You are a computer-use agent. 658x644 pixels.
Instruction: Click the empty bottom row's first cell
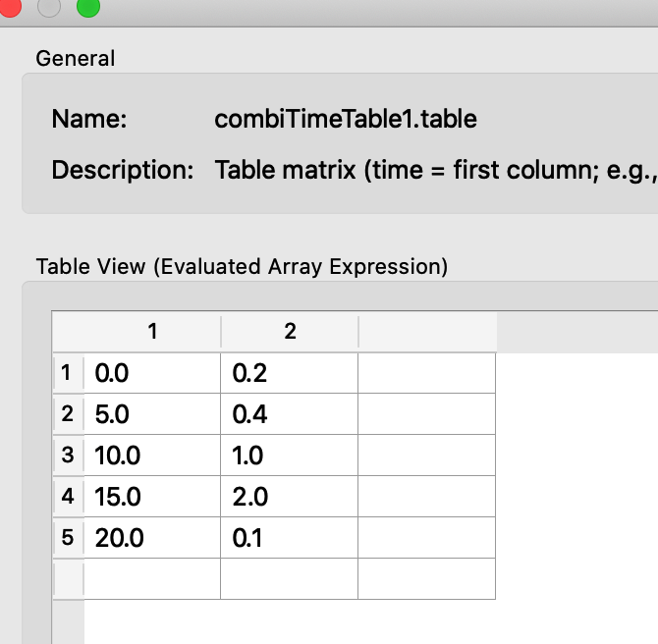[152, 578]
